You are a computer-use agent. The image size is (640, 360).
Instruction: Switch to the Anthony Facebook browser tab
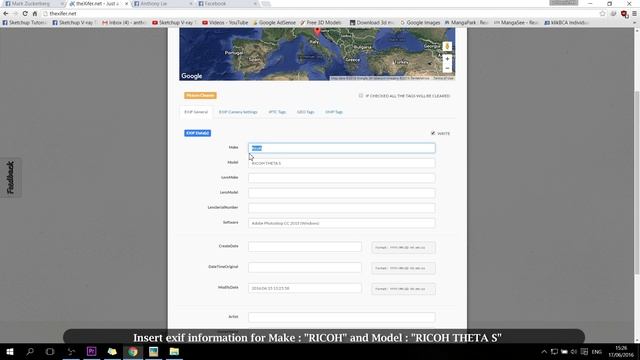(161, 4)
